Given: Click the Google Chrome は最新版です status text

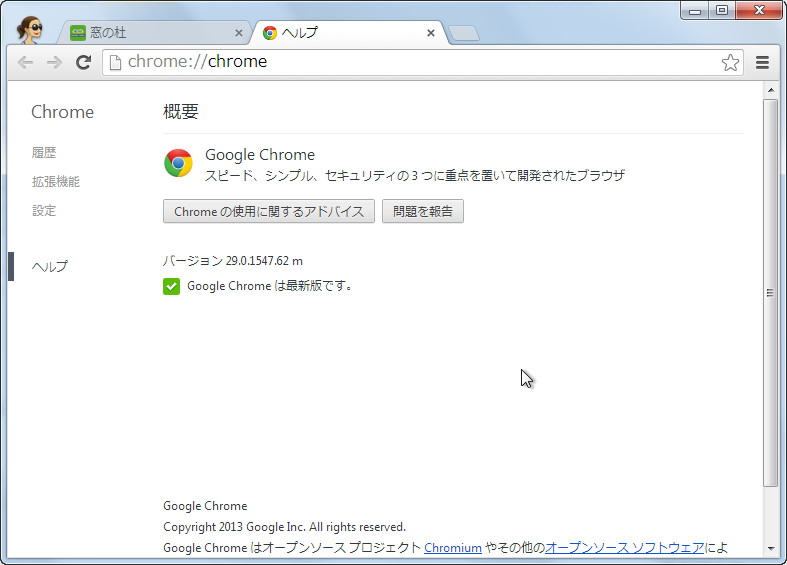Looking at the screenshot, I should [270, 286].
